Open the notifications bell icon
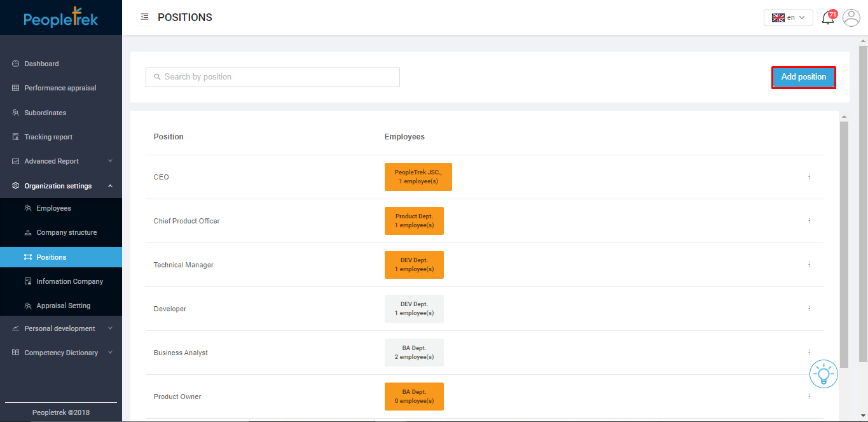This screenshot has height=422, width=868. coord(827,18)
